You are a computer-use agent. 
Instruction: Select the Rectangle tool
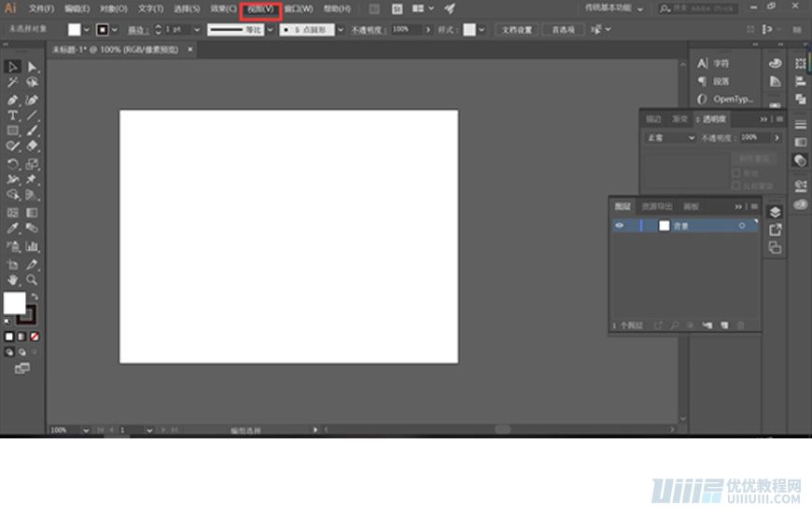[13, 131]
